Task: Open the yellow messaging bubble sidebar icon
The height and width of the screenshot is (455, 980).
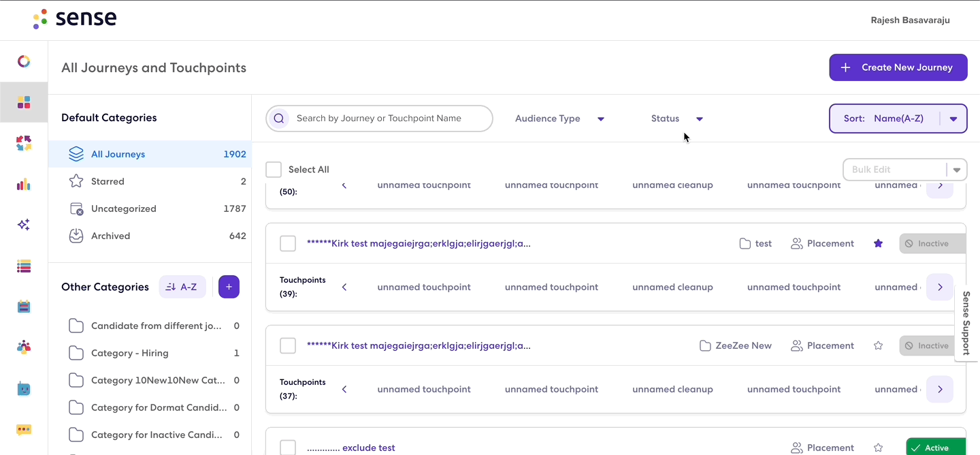Action: pyautogui.click(x=24, y=430)
